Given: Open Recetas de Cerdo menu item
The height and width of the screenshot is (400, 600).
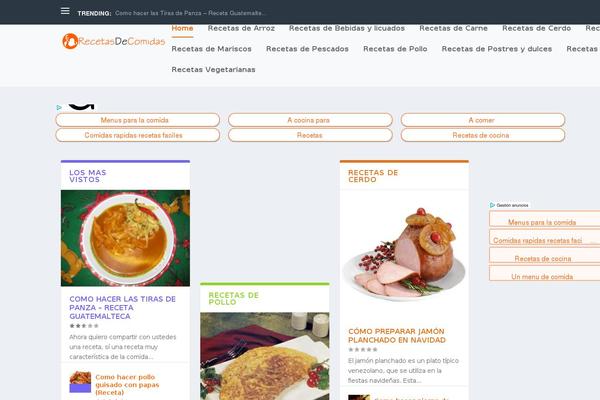Looking at the screenshot, I should coord(536,28).
